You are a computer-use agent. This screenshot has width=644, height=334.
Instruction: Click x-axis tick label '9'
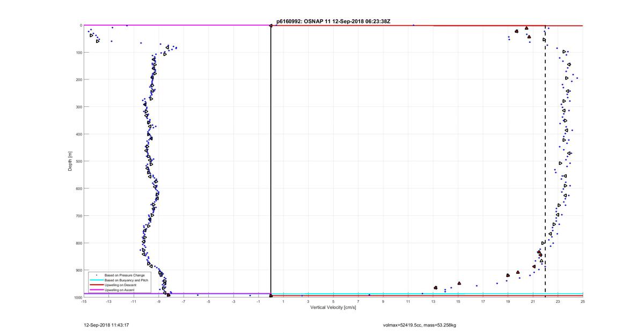[x=383, y=301]
